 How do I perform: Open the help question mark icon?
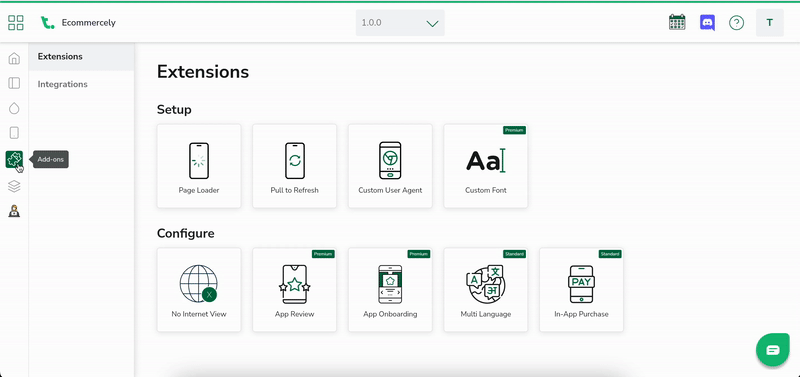click(x=736, y=22)
